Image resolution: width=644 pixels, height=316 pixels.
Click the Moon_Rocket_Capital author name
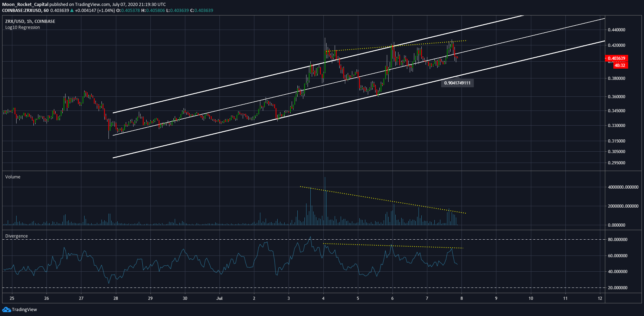25,5
